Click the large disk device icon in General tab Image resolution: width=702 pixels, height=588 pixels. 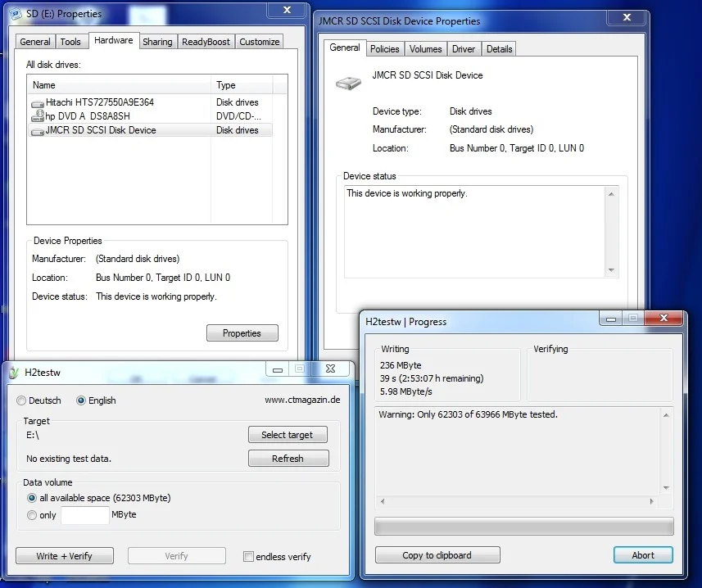coord(348,82)
